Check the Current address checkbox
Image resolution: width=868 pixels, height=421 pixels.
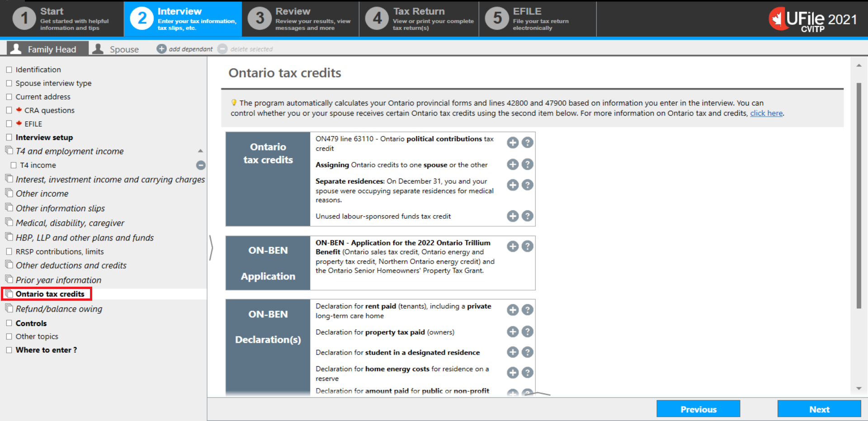point(9,97)
